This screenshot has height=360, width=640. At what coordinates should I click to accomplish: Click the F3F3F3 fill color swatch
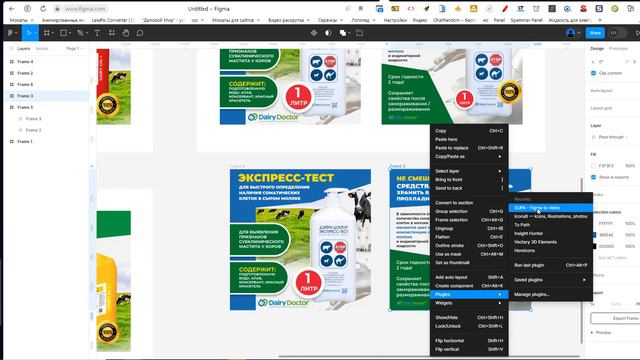coord(593,166)
